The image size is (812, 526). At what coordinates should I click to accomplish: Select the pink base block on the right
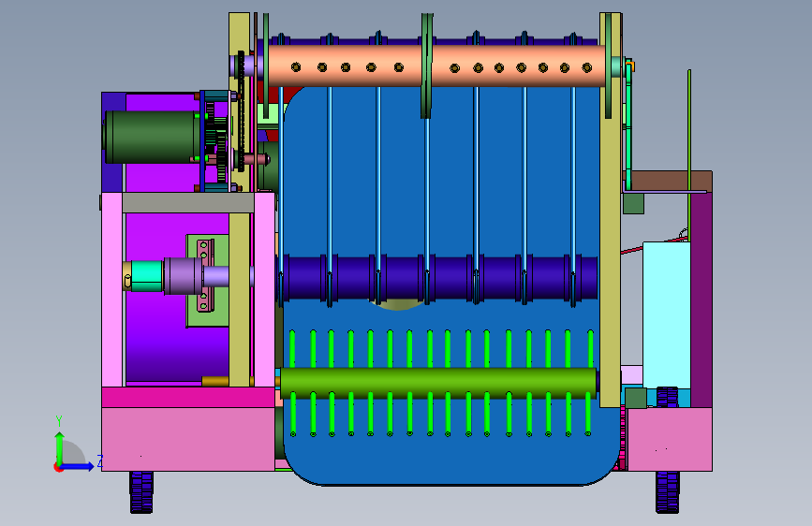pos(670,439)
